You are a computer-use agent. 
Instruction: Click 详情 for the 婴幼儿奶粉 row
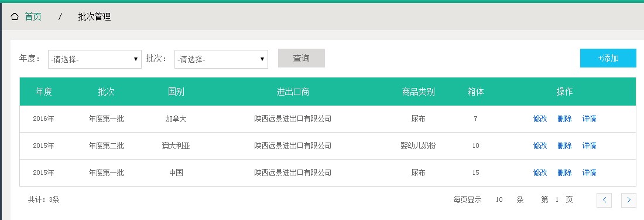590,145
